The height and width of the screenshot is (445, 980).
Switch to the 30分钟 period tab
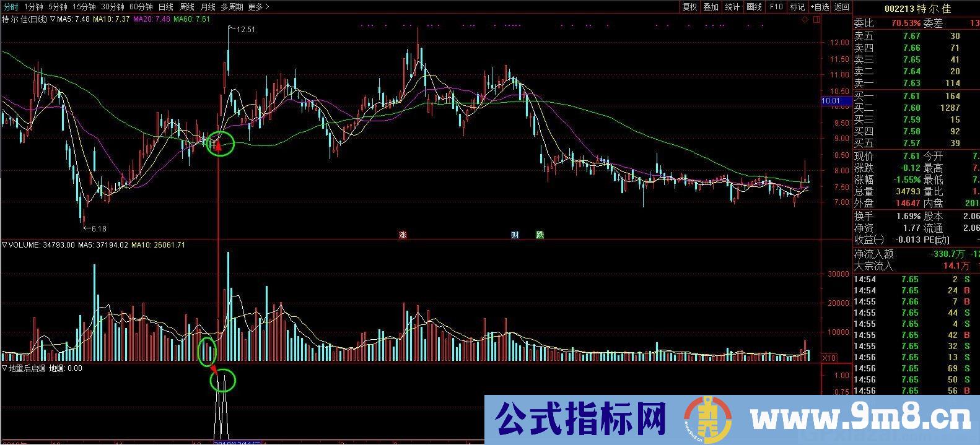tap(112, 7)
